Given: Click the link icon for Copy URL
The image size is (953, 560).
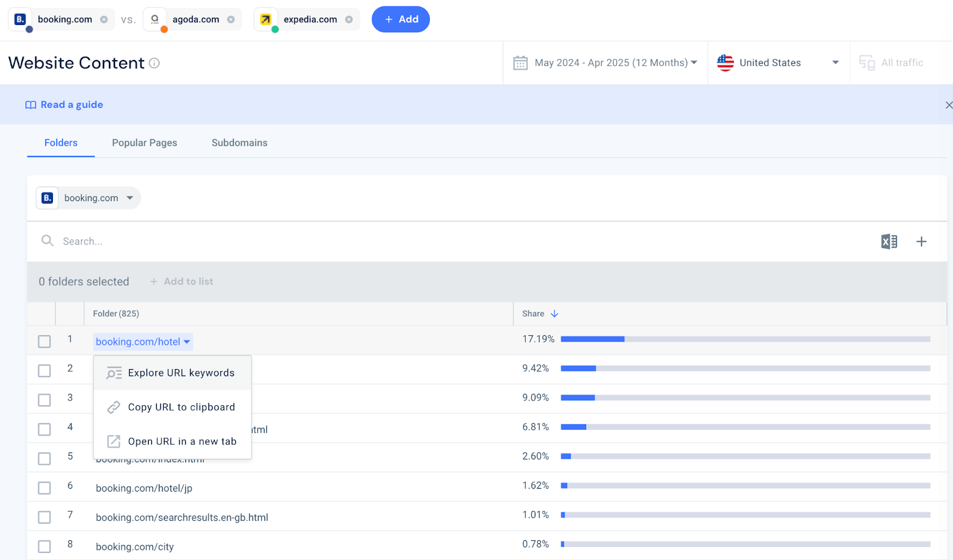Looking at the screenshot, I should [x=114, y=408].
